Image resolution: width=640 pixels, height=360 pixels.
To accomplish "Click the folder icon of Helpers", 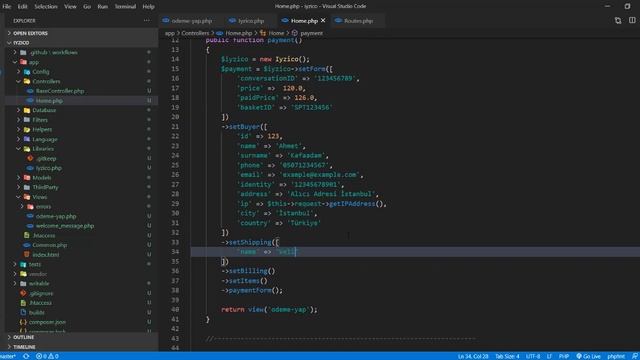I will 27,129.
